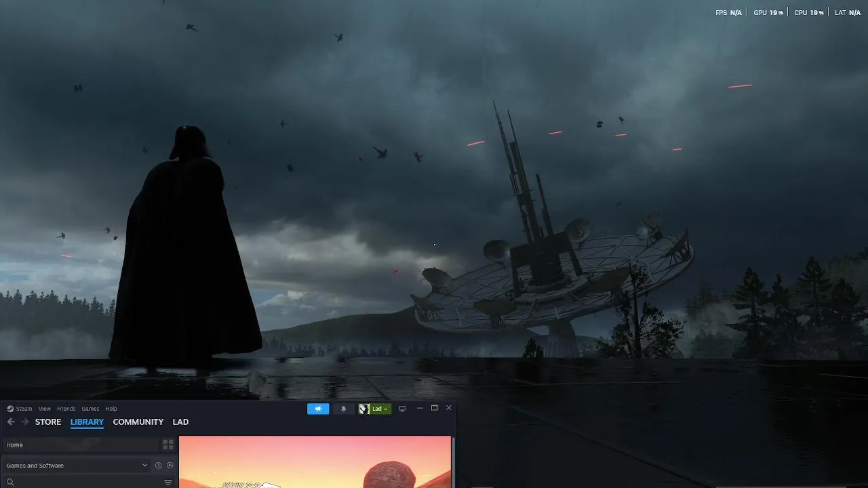This screenshot has height=488, width=868.
Task: Click the blue announcements megaphone button
Action: click(318, 409)
